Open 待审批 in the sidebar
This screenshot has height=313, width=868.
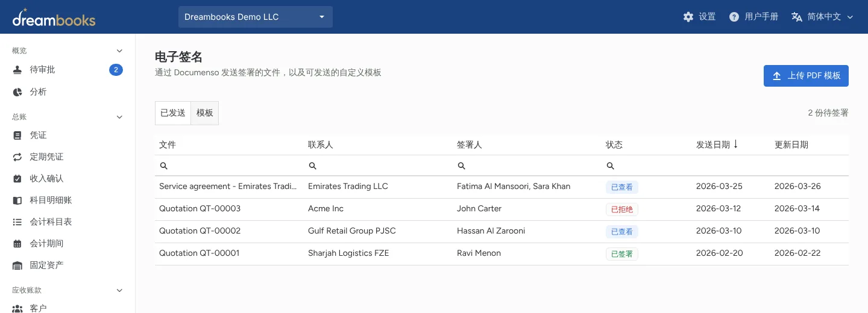pos(68,70)
